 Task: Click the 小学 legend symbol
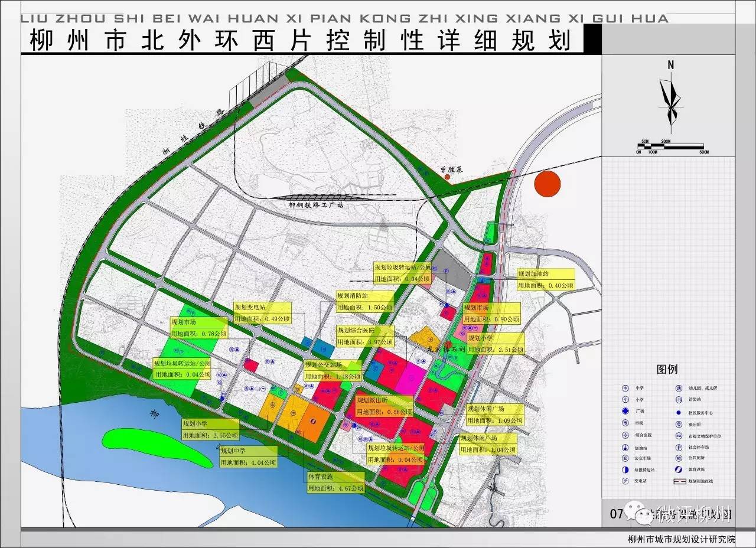(x=625, y=400)
